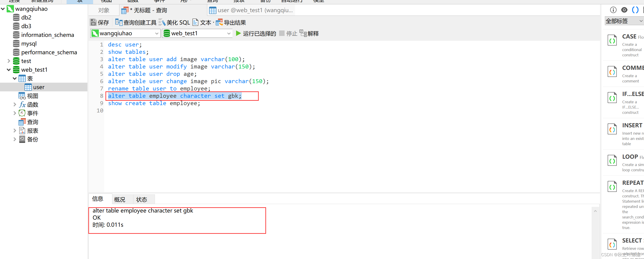Open the 全部标签 tags dropdown

coord(624,21)
